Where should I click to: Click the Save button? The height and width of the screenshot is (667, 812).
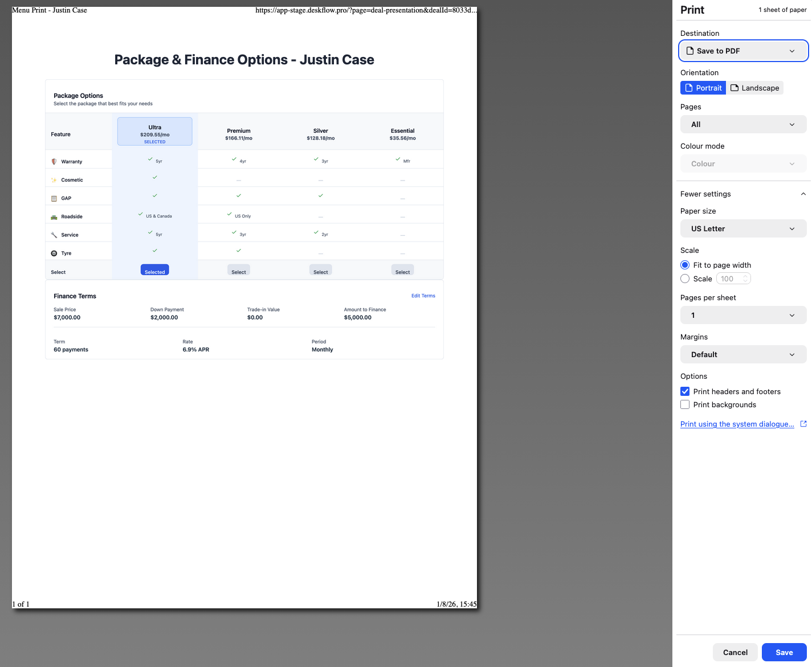(x=784, y=652)
